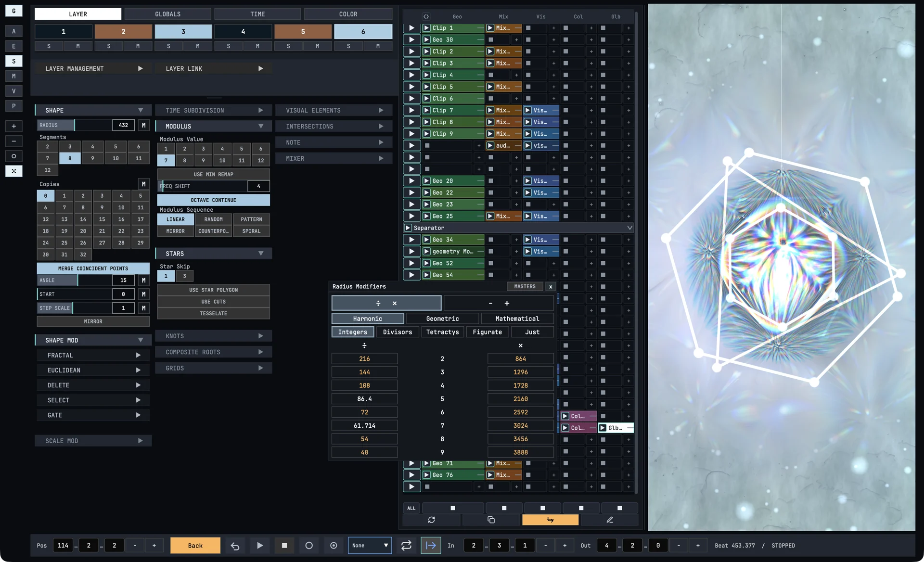The image size is (924, 562).
Task: Adjust the Angle slider
Action: (74, 280)
